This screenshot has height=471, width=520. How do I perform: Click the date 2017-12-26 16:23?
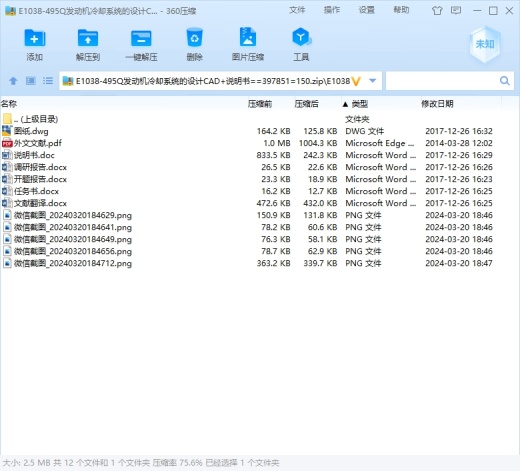459,179
